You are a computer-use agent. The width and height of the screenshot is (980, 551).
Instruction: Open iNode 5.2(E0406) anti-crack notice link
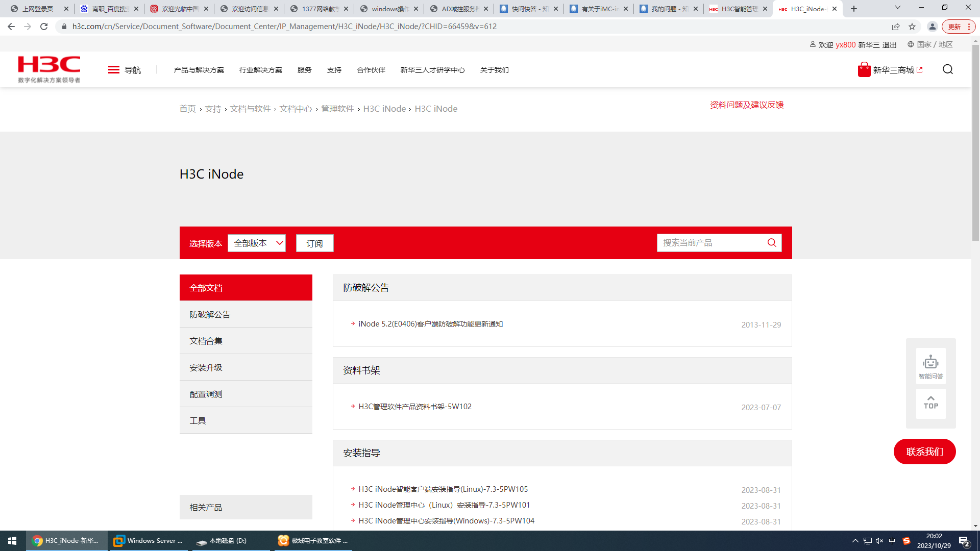tap(430, 324)
